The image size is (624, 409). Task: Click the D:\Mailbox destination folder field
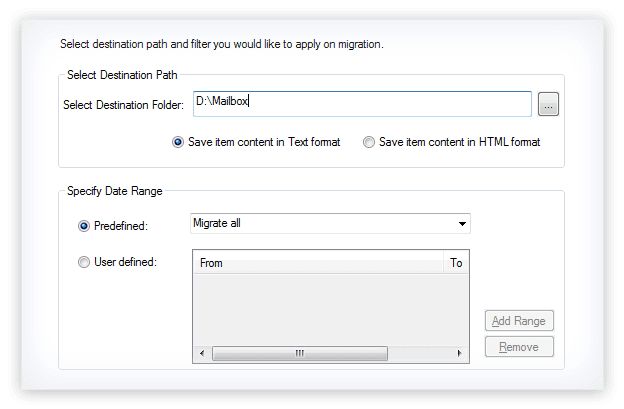point(361,104)
